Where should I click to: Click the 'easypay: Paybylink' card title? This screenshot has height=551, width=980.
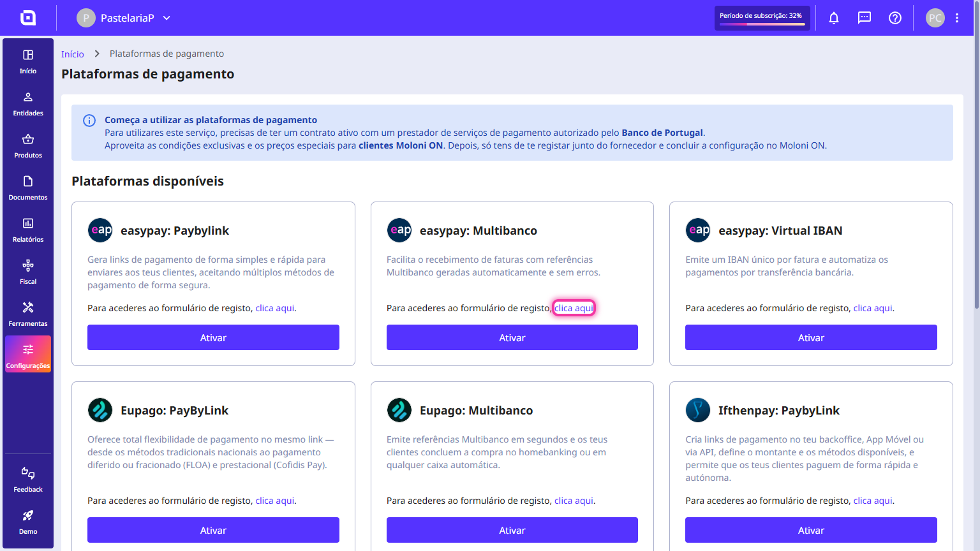[175, 231]
